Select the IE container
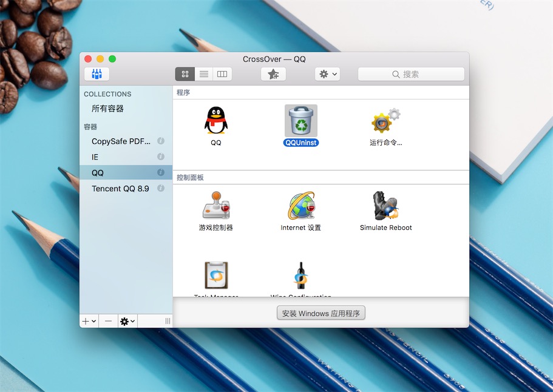Screen dimensions: 553x392 pos(126,157)
